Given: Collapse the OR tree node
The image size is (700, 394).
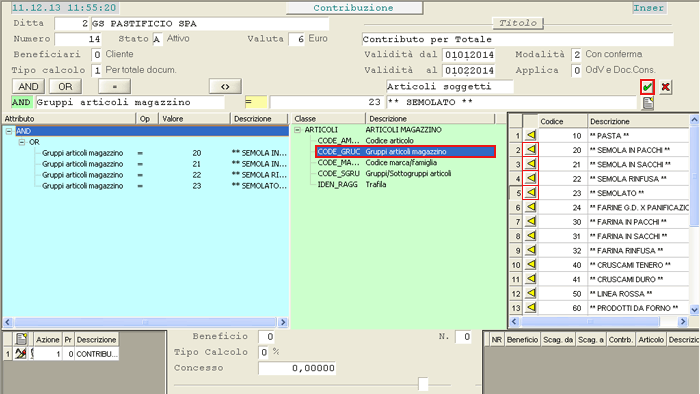Looking at the screenshot, I should click(21, 142).
